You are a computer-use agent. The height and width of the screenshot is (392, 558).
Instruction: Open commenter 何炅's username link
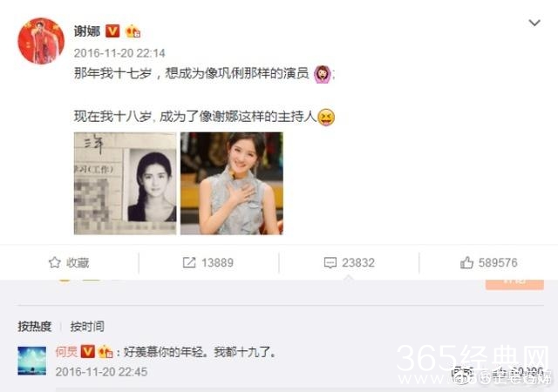pyautogui.click(x=66, y=352)
